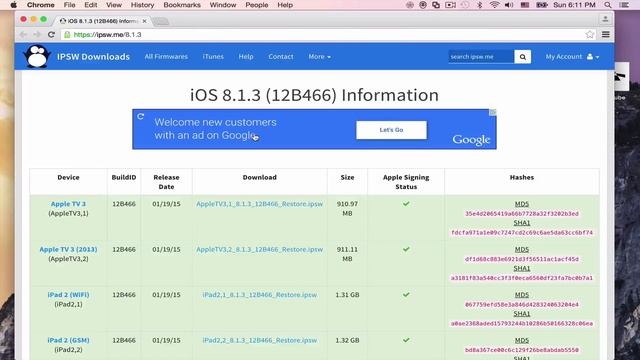Screen dimensions: 640x360
Task: Click the Bluetooth icon in the menu bar
Action: coord(480,5)
